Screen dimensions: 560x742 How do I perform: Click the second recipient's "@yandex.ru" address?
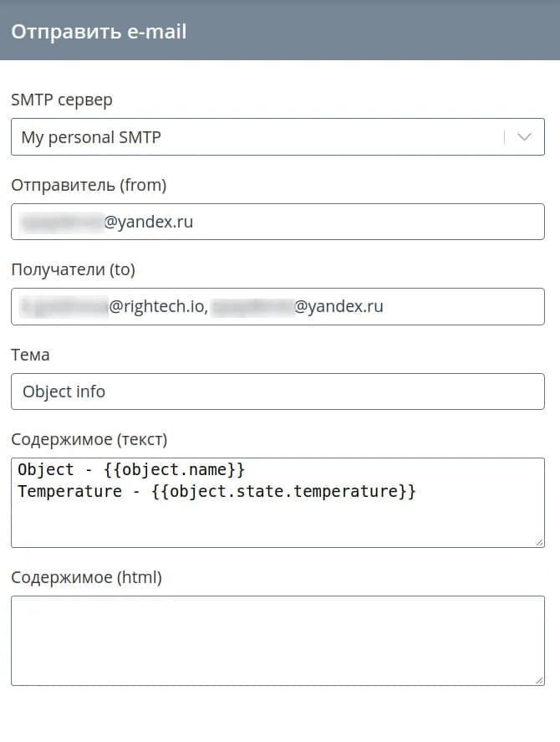pos(339,307)
